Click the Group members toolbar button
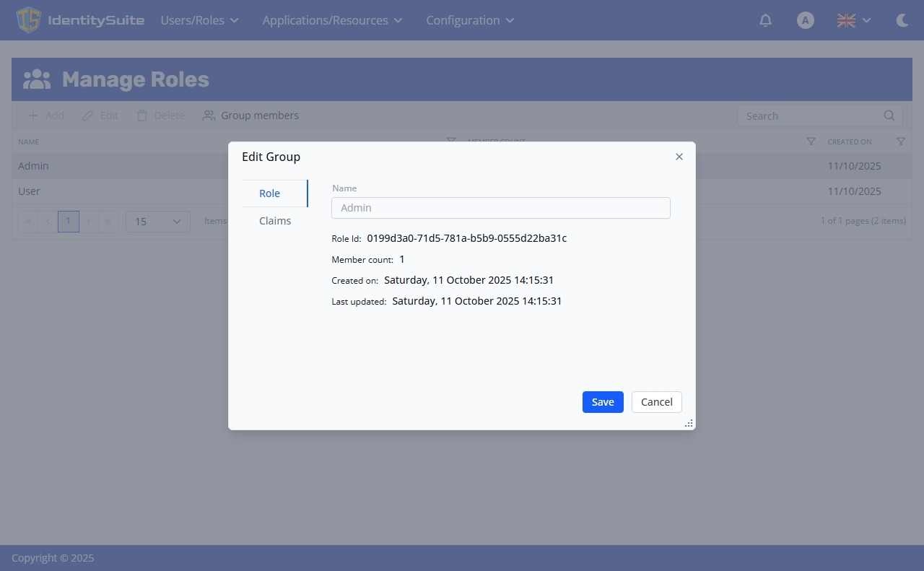This screenshot has height=571, width=924. [x=250, y=115]
